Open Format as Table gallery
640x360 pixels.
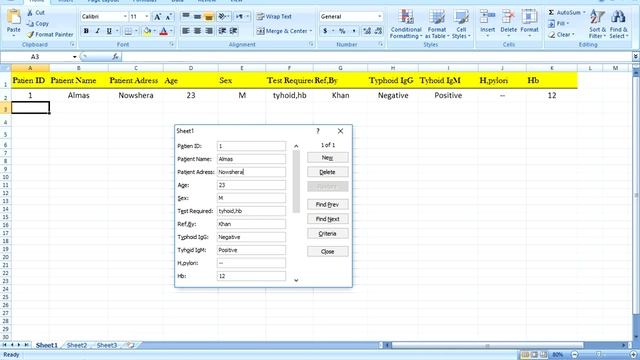coord(437,24)
